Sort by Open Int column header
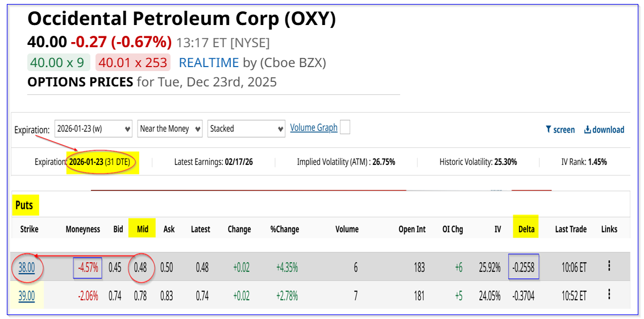Screen dimensions: 644x319 412,229
